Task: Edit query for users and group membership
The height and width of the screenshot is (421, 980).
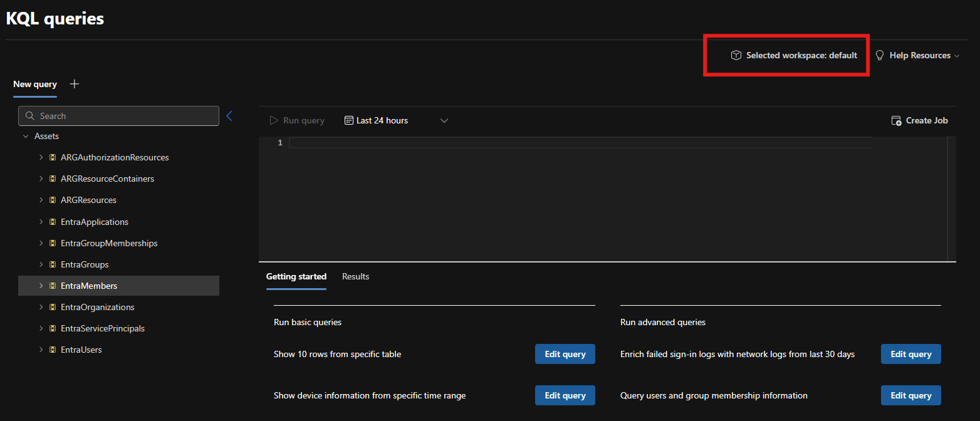Action: (911, 395)
